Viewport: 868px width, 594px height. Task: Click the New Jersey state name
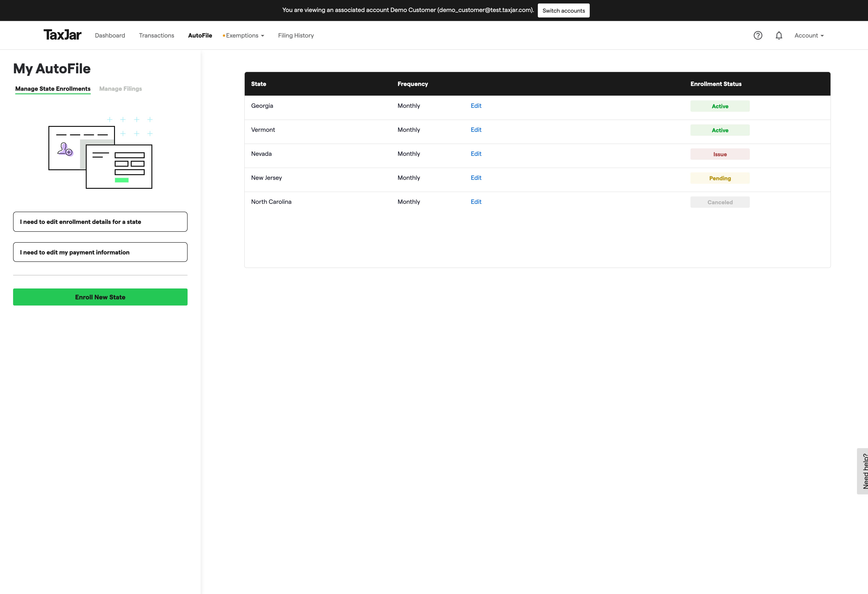(x=266, y=178)
